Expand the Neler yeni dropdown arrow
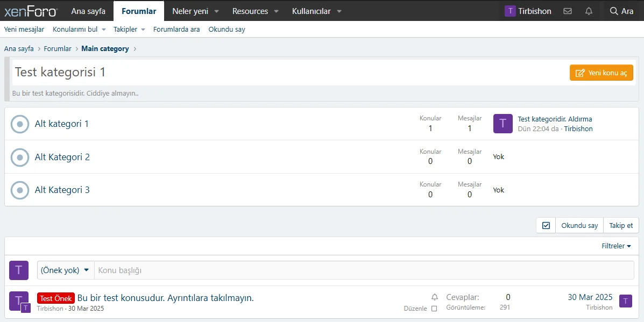This screenshot has height=322, width=644. tap(216, 11)
